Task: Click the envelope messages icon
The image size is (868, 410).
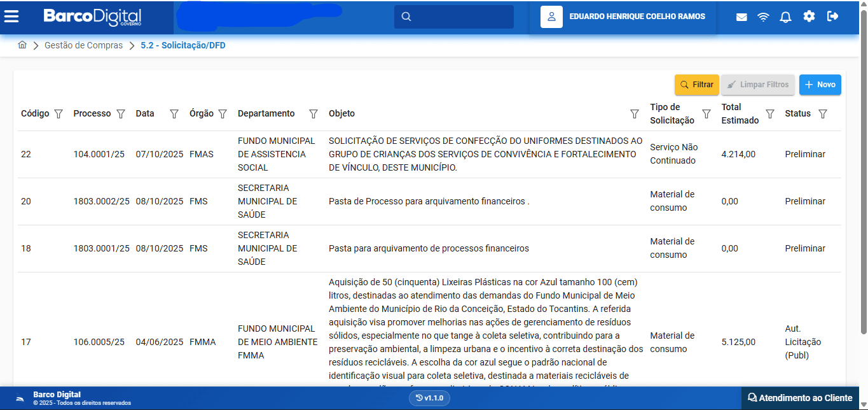Action: coord(741,17)
